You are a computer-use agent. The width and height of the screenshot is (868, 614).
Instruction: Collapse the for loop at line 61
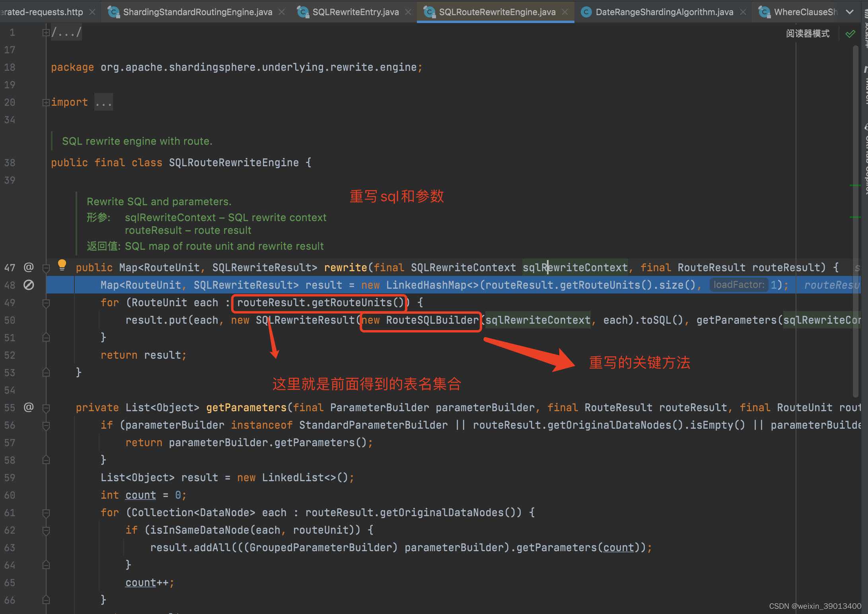coord(46,513)
